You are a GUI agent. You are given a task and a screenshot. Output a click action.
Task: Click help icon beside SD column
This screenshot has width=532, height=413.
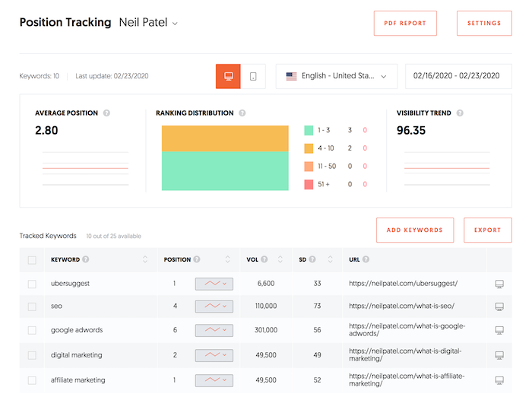point(312,259)
